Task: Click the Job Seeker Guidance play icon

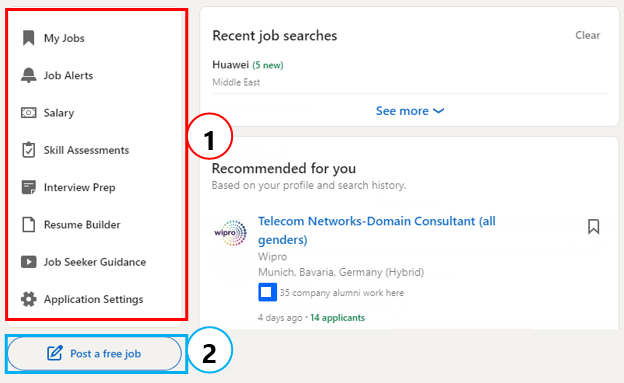Action: pos(28,262)
